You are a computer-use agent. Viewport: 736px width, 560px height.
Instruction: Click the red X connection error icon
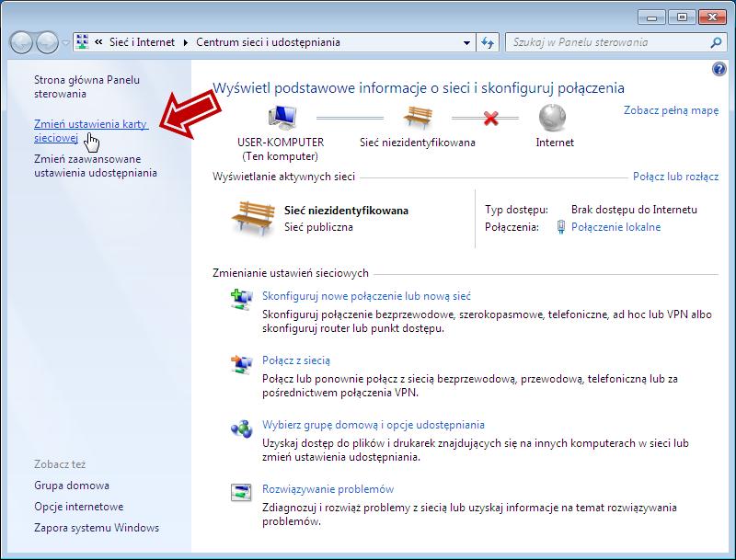pyautogui.click(x=490, y=119)
